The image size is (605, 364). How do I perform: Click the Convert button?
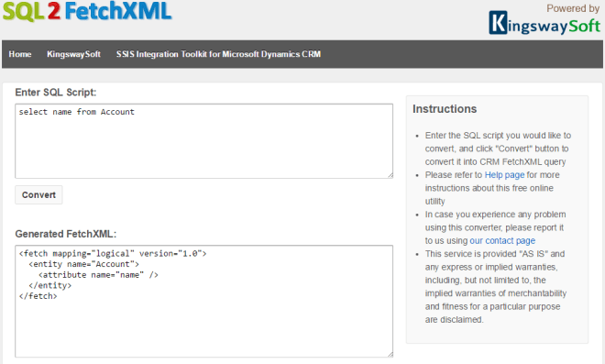(38, 195)
